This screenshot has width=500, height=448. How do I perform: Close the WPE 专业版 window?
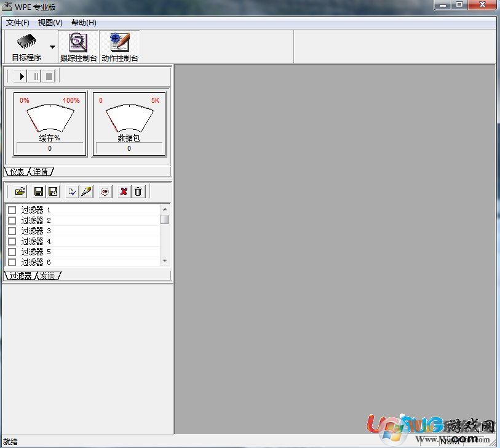tap(482, 5)
